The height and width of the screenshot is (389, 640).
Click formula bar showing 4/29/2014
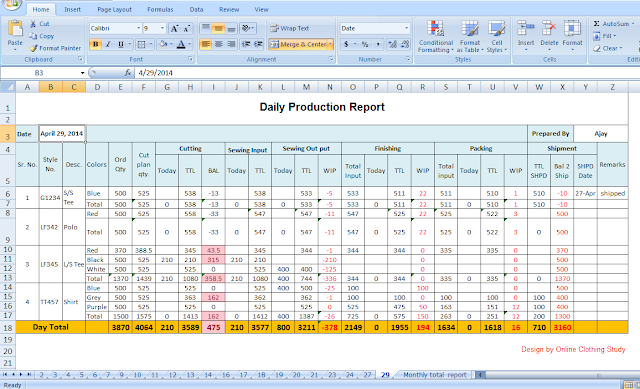pyautogui.click(x=387, y=73)
